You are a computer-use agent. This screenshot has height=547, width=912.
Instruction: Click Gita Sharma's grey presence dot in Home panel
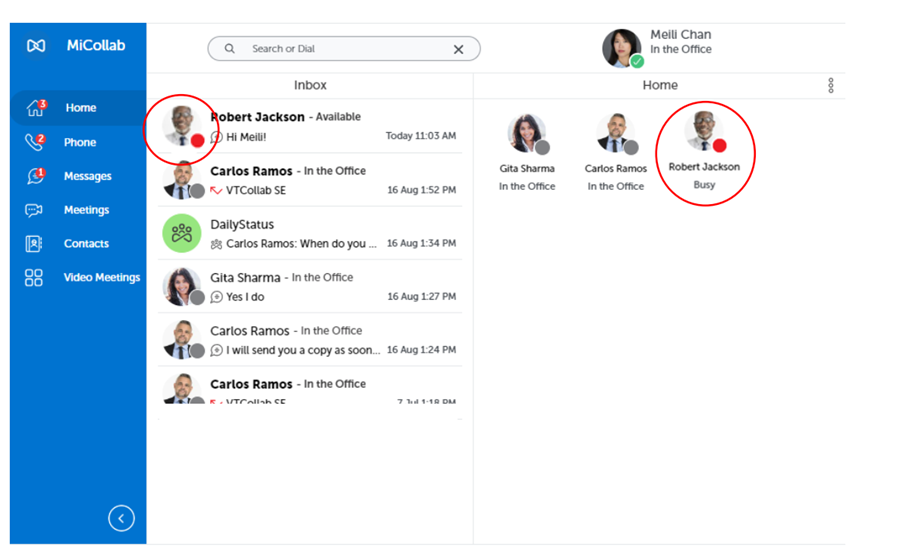(x=543, y=147)
